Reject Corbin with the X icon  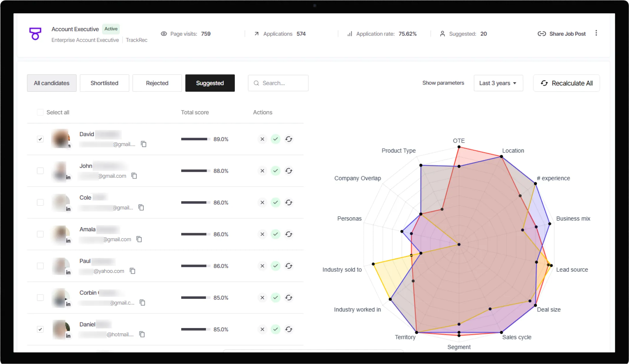pyautogui.click(x=262, y=298)
